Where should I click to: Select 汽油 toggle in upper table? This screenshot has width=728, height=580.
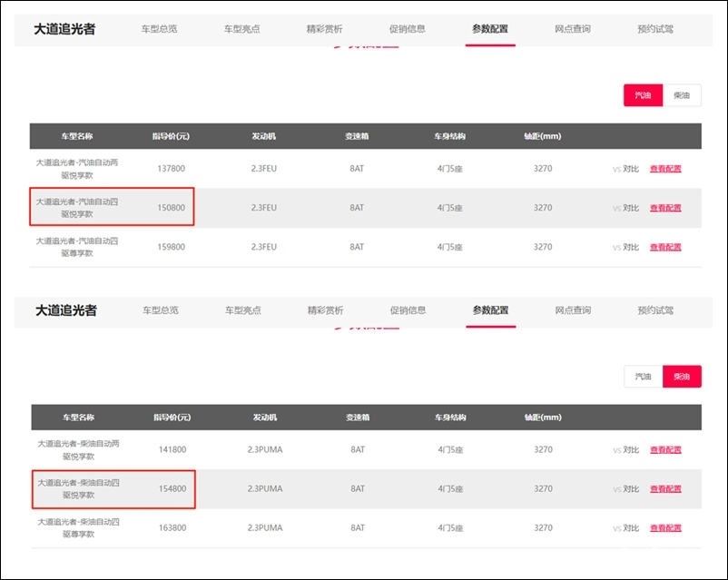pyautogui.click(x=643, y=95)
